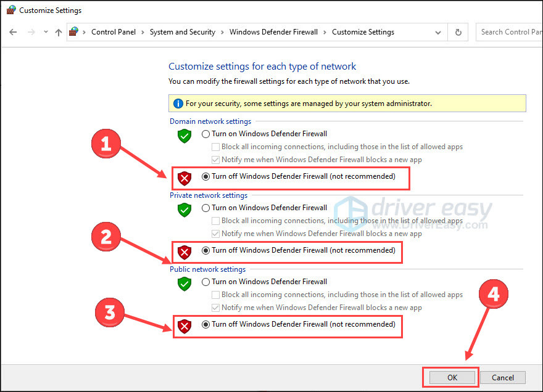Click the red shield icon for Domain firewall off

click(184, 178)
